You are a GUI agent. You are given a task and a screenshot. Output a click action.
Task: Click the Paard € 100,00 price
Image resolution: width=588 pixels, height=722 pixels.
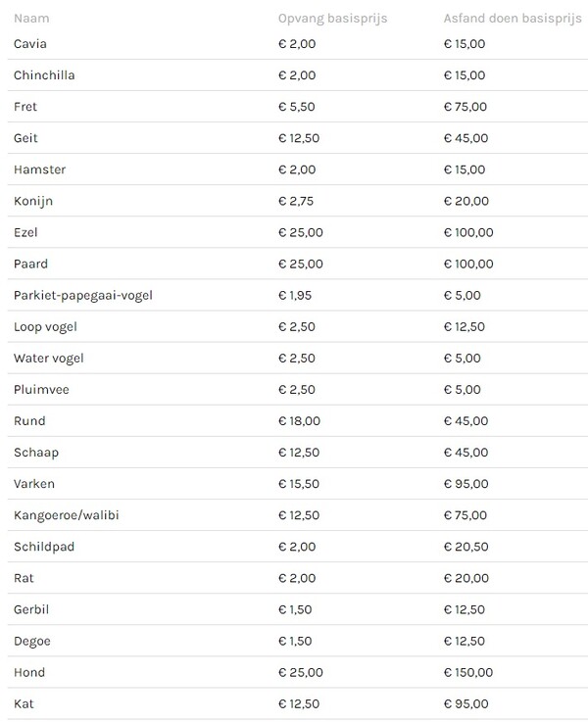[x=468, y=264]
